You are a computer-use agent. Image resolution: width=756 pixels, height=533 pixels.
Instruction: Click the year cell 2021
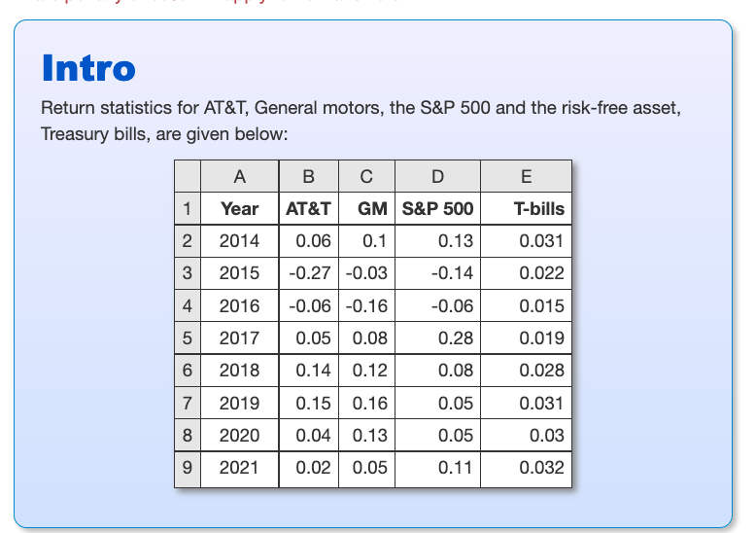[240, 468]
